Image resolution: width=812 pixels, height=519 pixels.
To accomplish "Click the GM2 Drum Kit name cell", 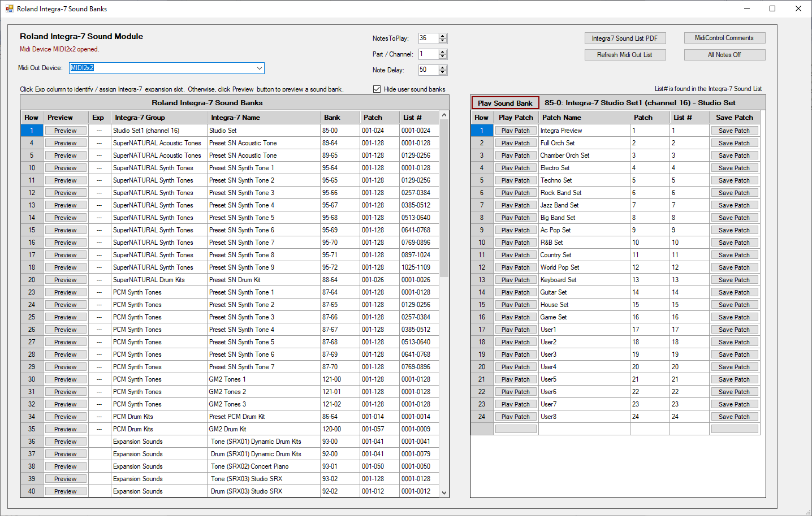I will coord(264,429).
